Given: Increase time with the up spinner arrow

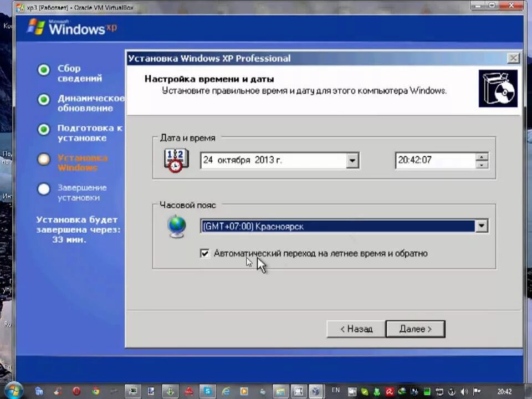Looking at the screenshot, I should pos(482,157).
